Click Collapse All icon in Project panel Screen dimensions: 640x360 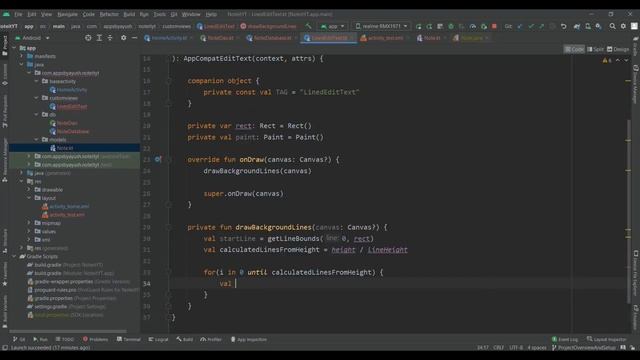[x=110, y=38]
